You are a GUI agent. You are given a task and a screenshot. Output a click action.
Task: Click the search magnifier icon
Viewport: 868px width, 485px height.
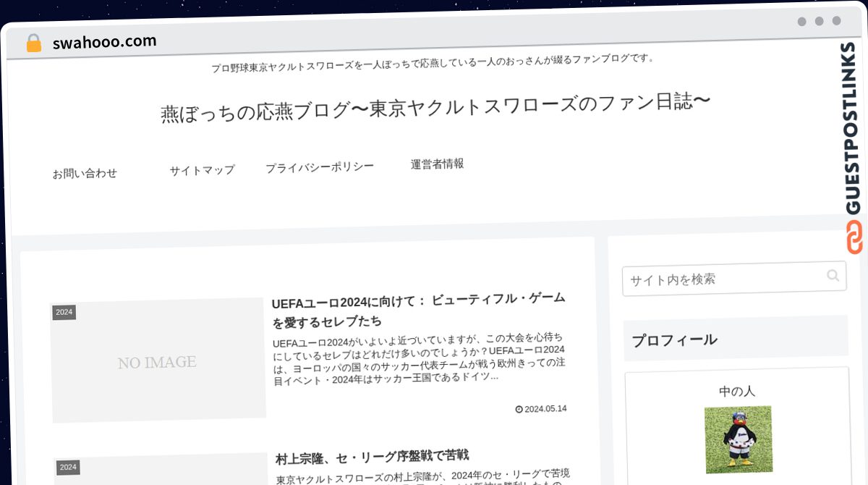pyautogui.click(x=833, y=275)
